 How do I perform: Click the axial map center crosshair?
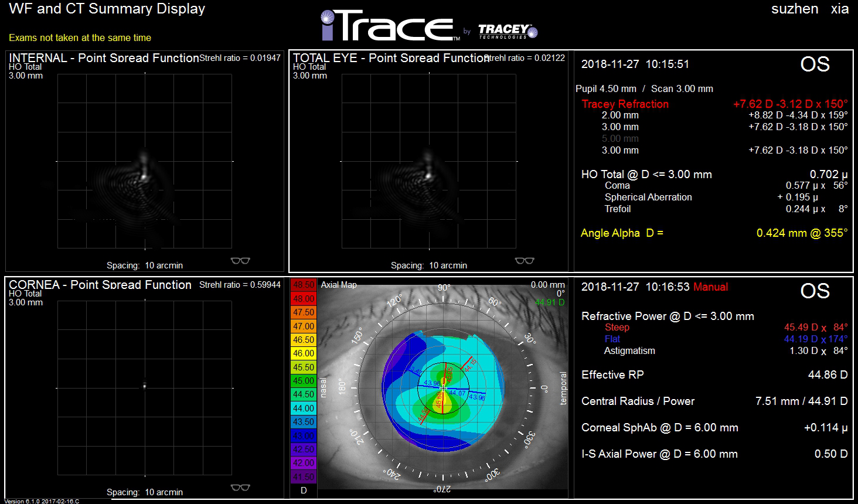point(444,387)
